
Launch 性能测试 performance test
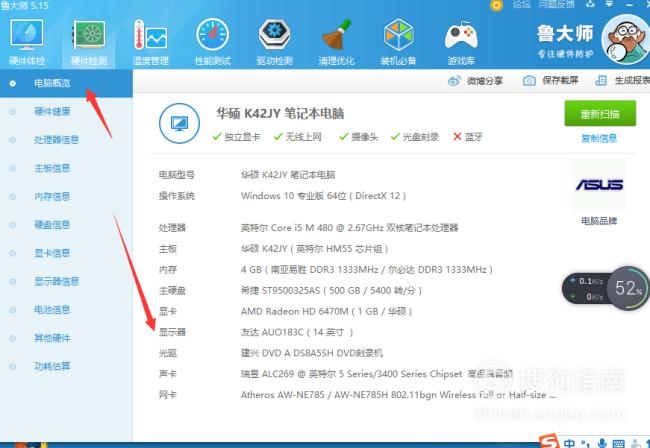tap(213, 42)
